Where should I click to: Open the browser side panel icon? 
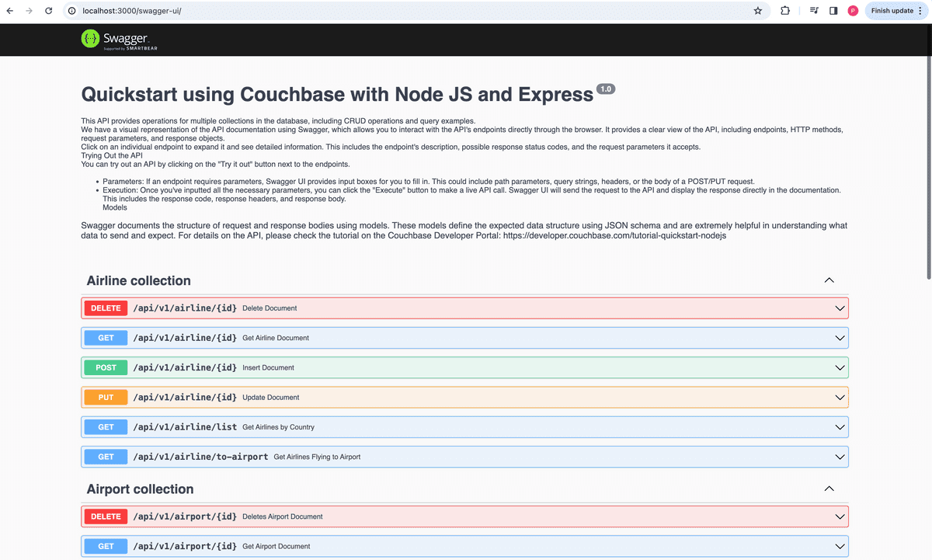[833, 11]
